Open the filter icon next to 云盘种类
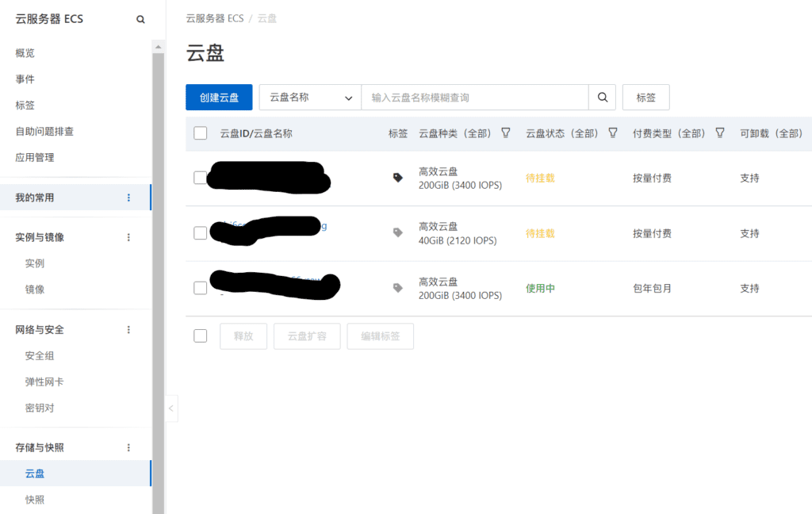Image resolution: width=812 pixels, height=514 pixels. coord(506,133)
